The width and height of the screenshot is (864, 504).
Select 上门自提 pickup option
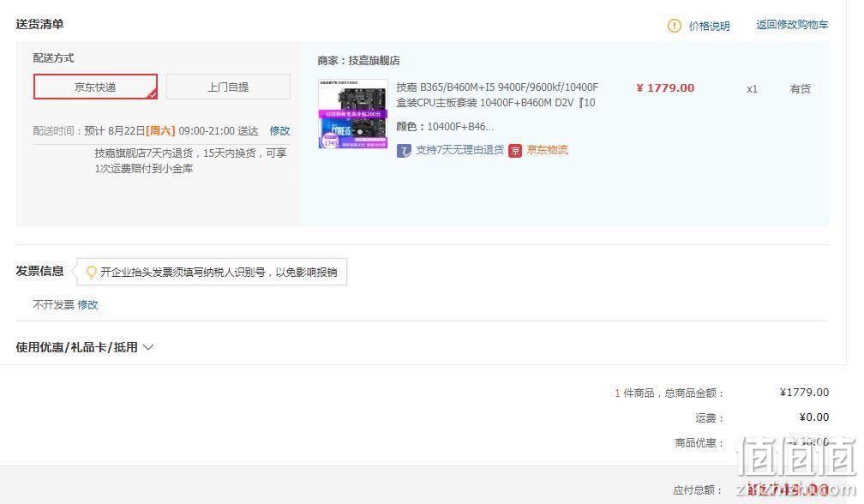(x=228, y=87)
